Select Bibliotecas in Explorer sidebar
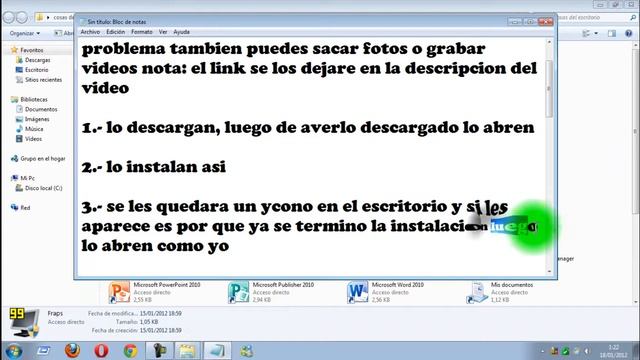 [x=34, y=100]
